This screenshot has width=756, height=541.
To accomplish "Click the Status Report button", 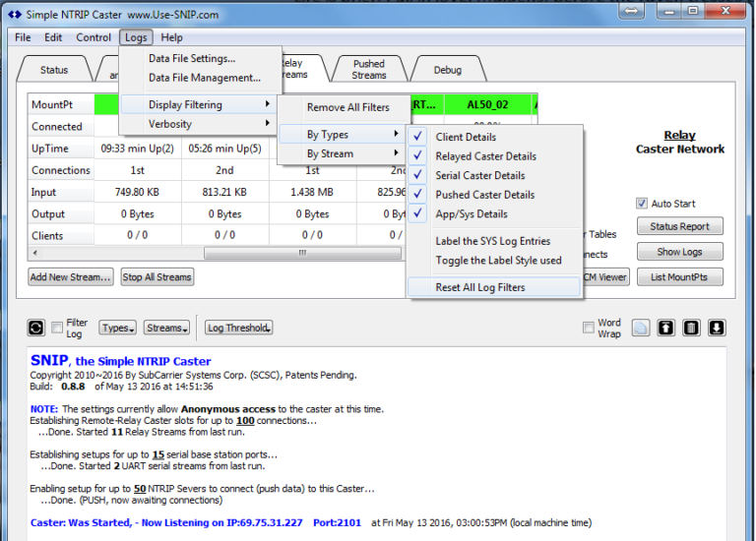I will (x=679, y=227).
